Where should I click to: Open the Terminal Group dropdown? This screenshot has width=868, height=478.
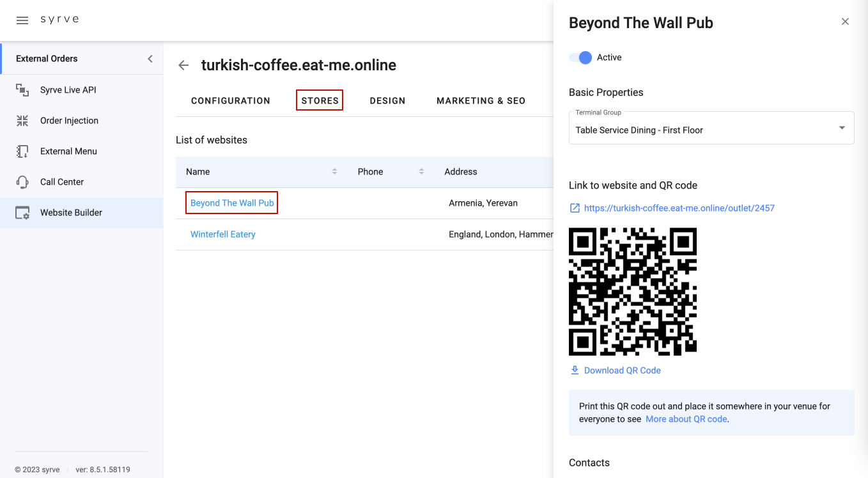click(x=711, y=127)
